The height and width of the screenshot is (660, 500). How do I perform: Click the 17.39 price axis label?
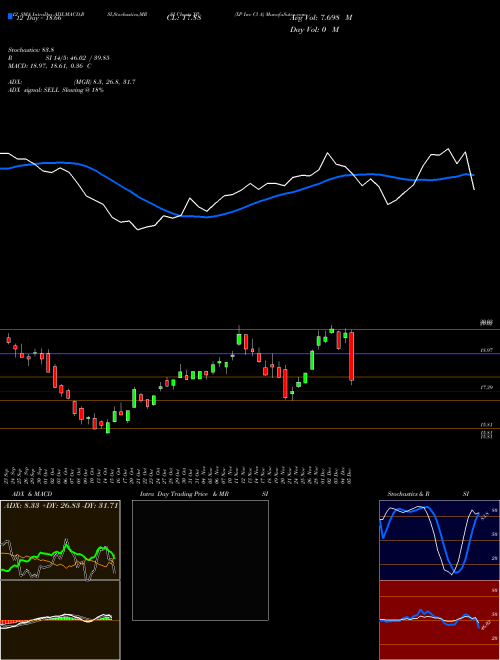[x=487, y=387]
